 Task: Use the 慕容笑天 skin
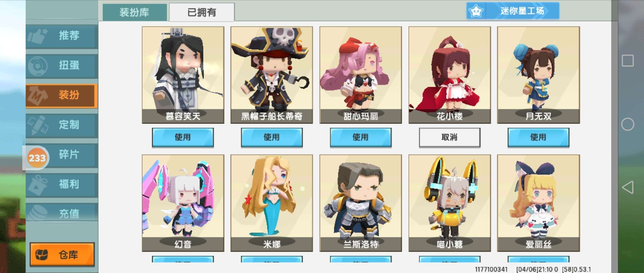(x=183, y=137)
